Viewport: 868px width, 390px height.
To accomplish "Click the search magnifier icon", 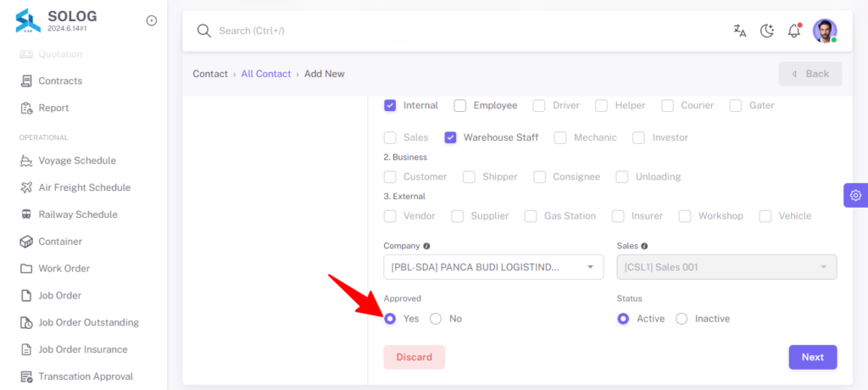I will [204, 31].
